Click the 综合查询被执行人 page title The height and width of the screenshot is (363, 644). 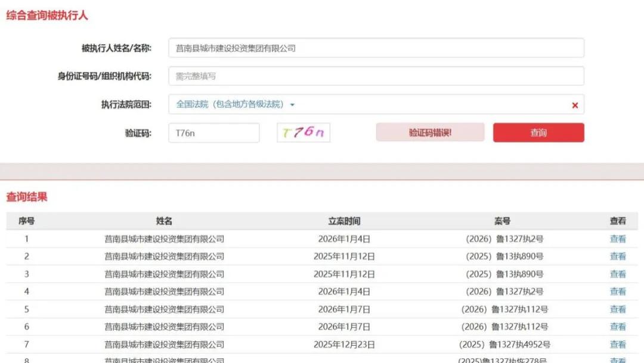pyautogui.click(x=46, y=16)
